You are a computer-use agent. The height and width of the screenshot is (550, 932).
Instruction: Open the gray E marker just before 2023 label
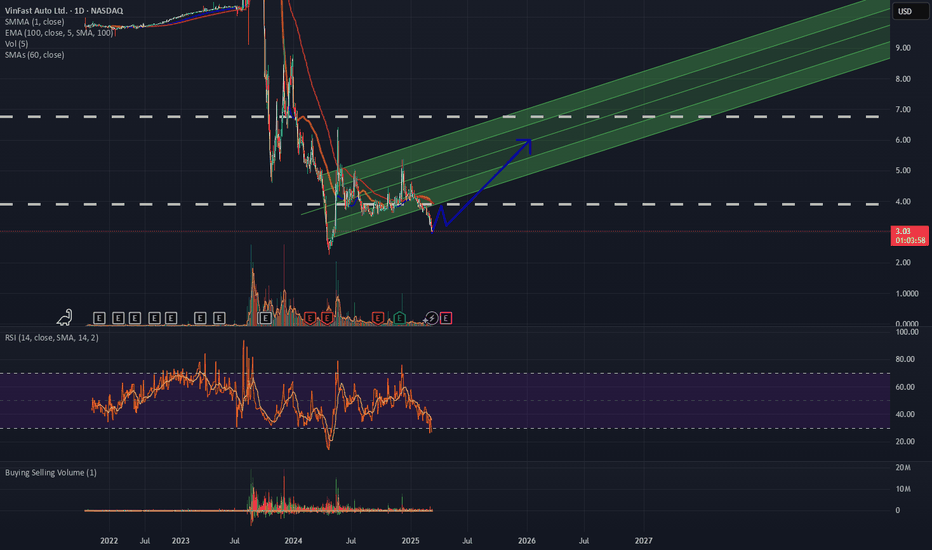click(171, 318)
